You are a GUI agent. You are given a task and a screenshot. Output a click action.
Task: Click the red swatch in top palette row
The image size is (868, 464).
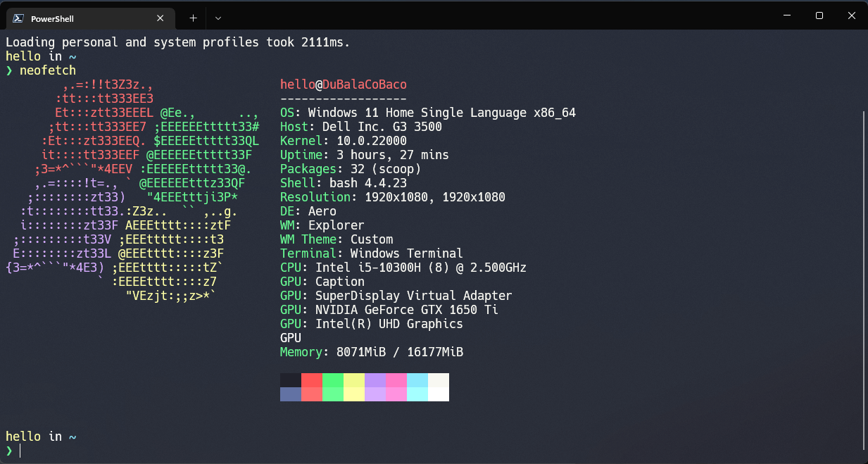coord(312,380)
